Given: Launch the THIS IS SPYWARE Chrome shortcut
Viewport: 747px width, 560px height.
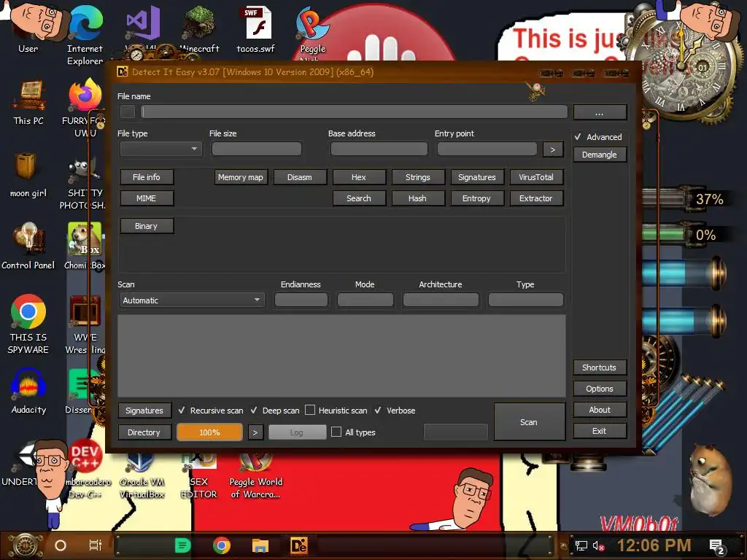Looking at the screenshot, I should [x=28, y=324].
